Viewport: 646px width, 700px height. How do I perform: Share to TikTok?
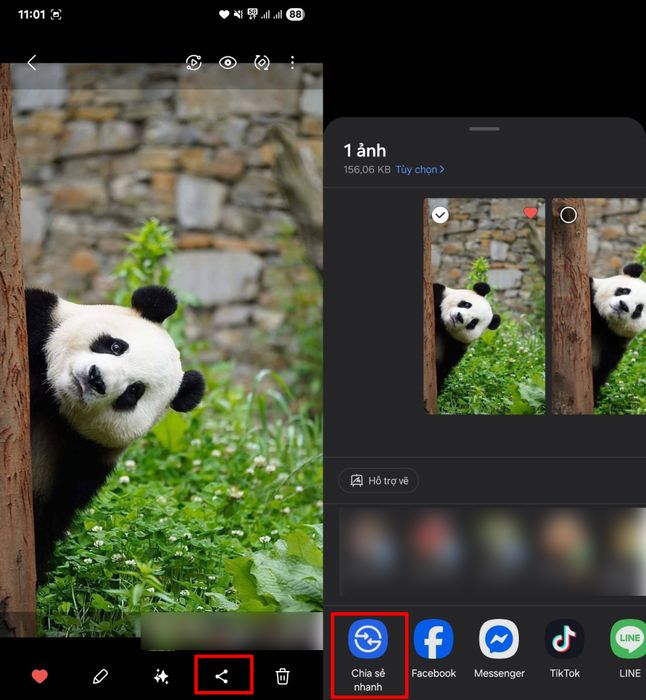click(564, 649)
